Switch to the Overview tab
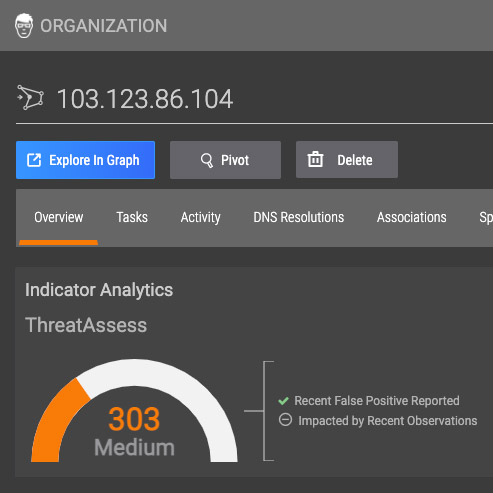 point(59,217)
